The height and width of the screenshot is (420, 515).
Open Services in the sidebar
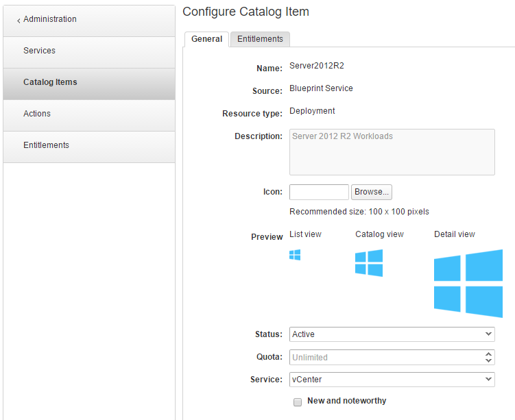click(39, 51)
